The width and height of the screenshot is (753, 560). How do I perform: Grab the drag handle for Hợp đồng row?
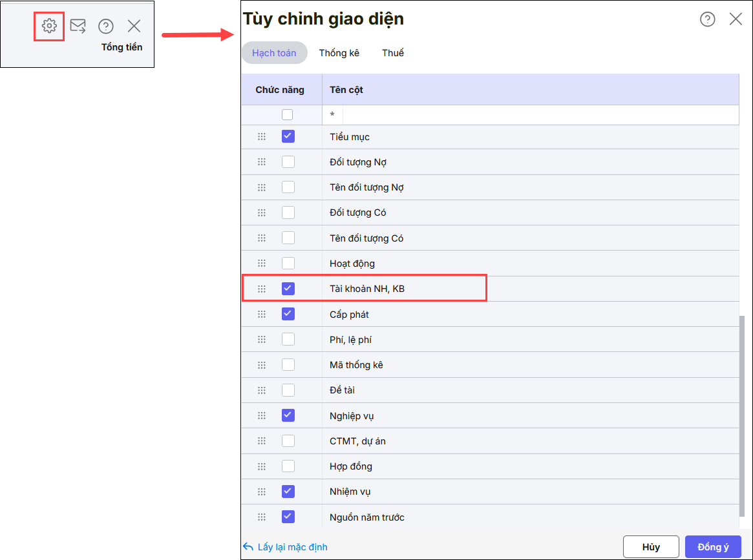tap(262, 466)
